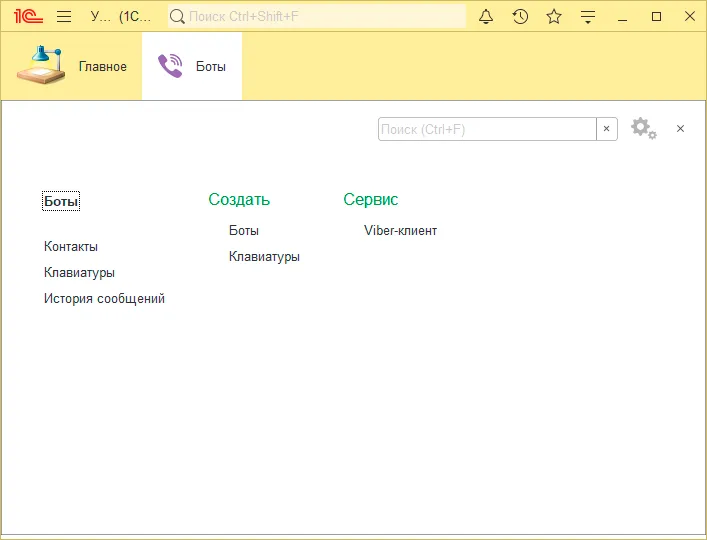Open the gear menu settings icon

(x=644, y=129)
